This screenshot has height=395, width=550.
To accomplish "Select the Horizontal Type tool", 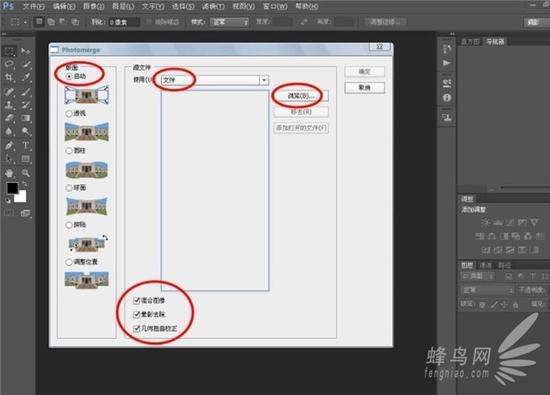I will pos(26,145).
